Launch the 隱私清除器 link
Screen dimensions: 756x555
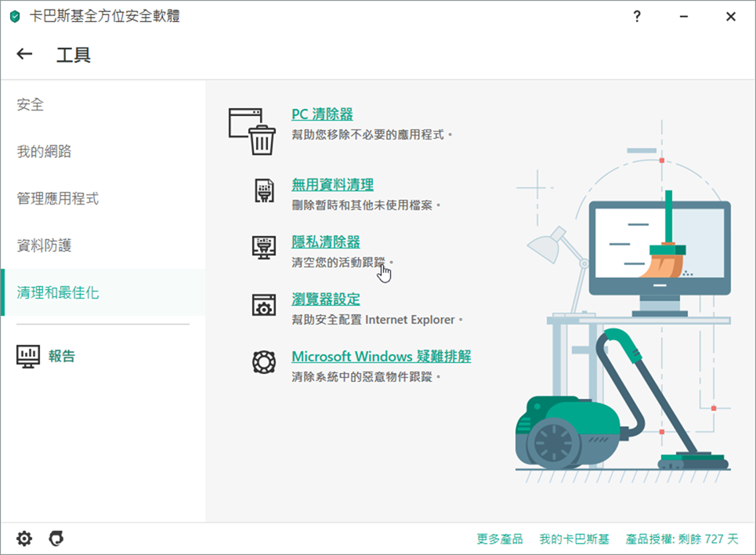click(x=326, y=243)
